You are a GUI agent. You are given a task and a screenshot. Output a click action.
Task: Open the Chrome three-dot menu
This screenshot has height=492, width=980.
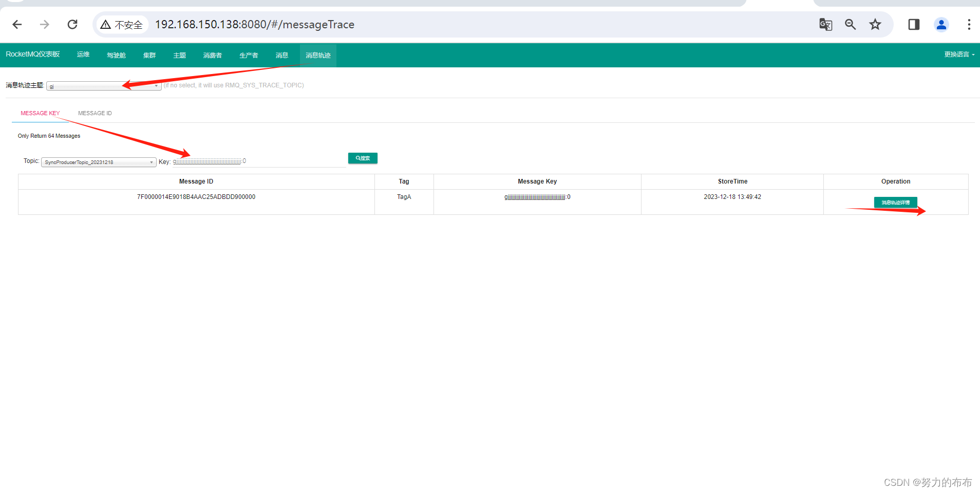(969, 24)
